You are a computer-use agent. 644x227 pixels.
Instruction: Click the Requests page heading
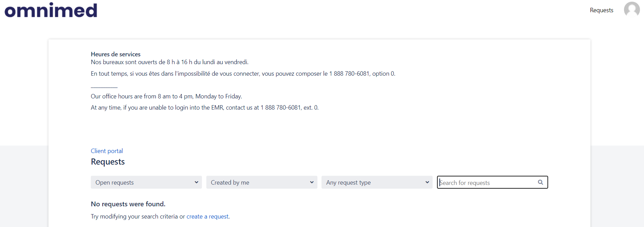pyautogui.click(x=108, y=162)
